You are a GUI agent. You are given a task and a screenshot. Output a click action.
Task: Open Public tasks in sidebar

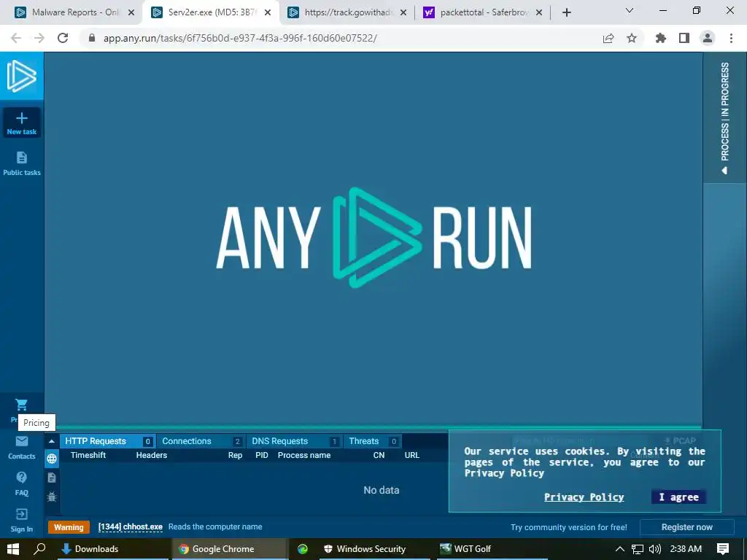21,163
